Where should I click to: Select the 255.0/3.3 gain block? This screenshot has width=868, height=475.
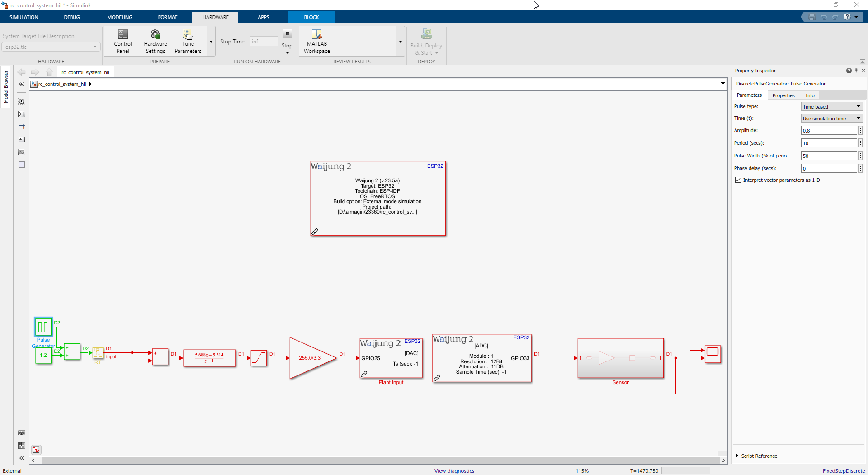click(313, 358)
